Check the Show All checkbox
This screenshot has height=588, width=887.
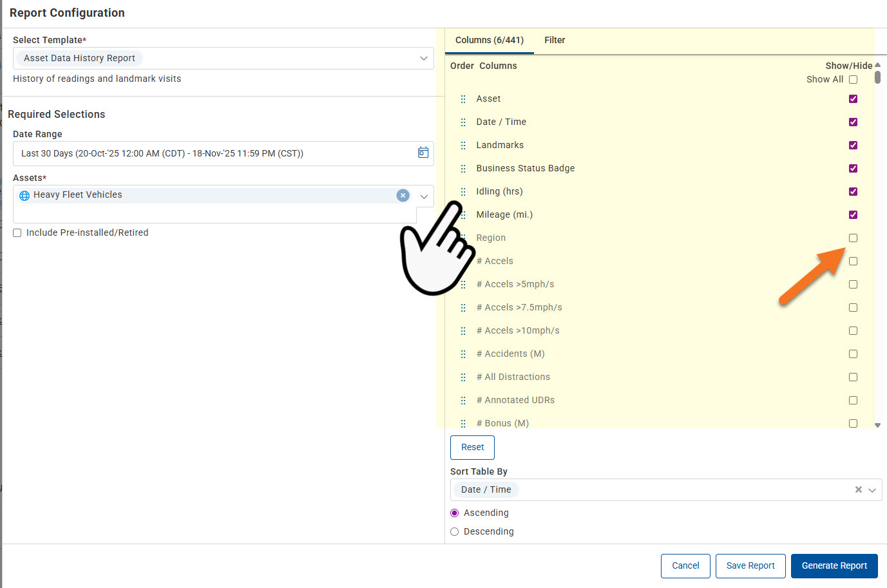coord(853,80)
